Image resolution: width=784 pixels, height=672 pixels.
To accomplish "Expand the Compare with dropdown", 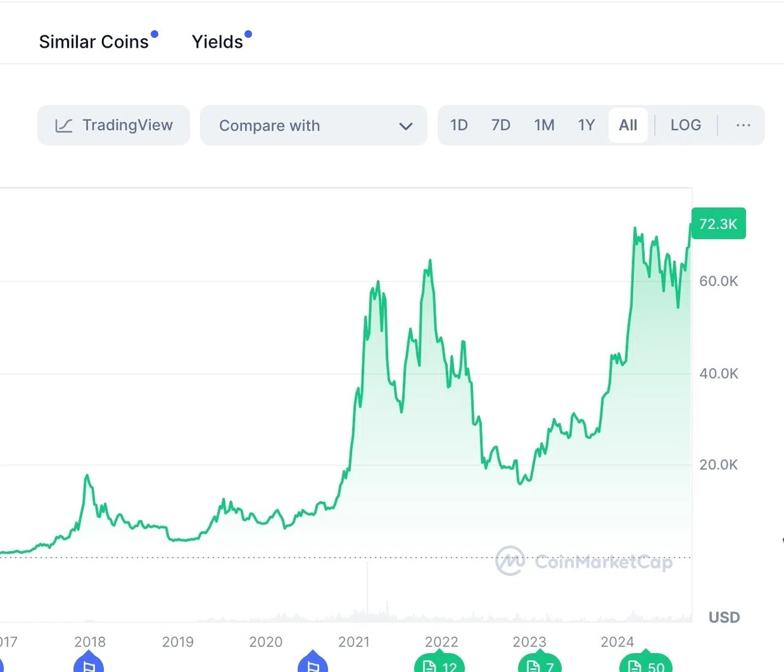I will tap(314, 125).
